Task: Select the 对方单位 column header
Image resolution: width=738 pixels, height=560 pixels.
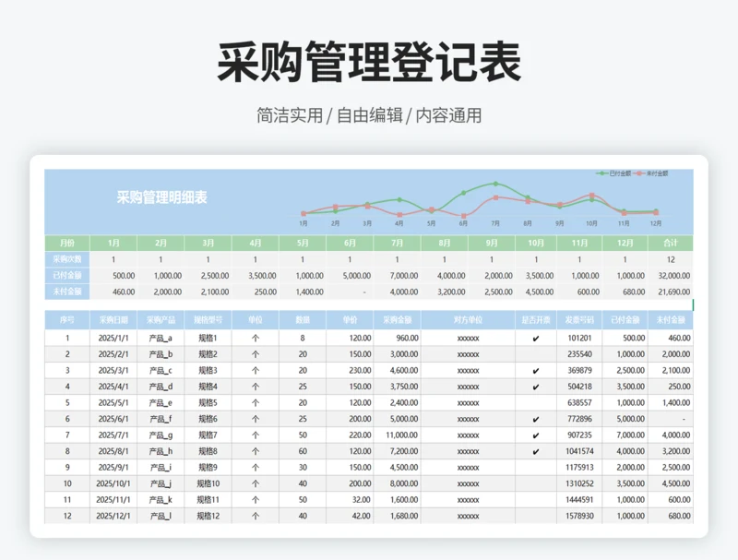Action: coord(468,320)
